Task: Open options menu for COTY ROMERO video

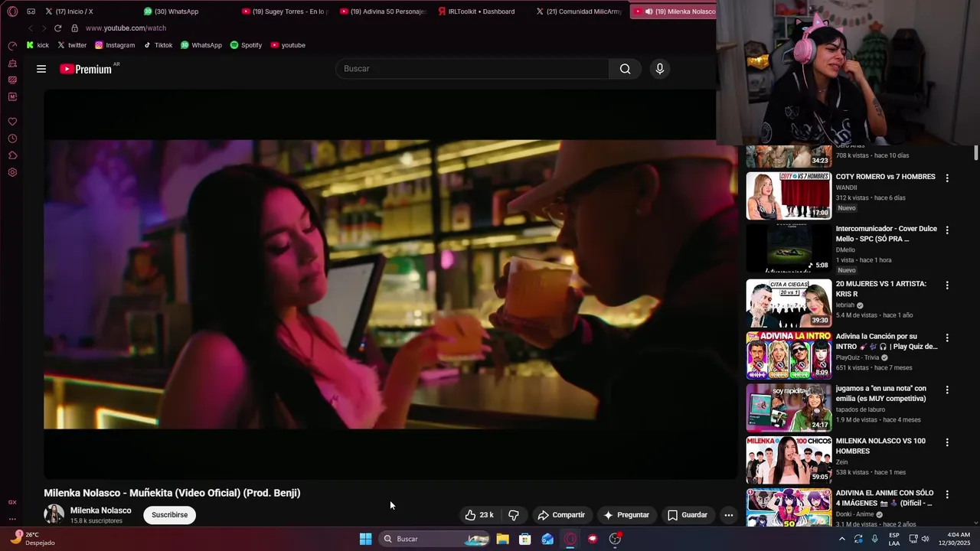Action: pyautogui.click(x=947, y=178)
